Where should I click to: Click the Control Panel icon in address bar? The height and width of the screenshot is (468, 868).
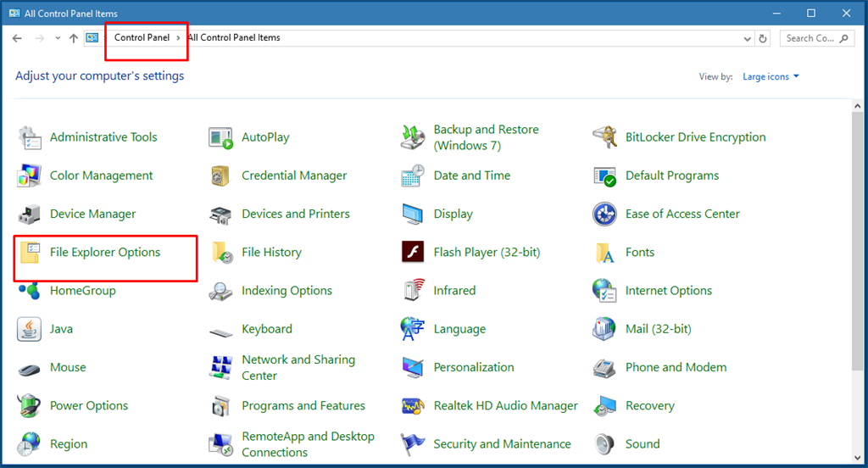(x=92, y=38)
